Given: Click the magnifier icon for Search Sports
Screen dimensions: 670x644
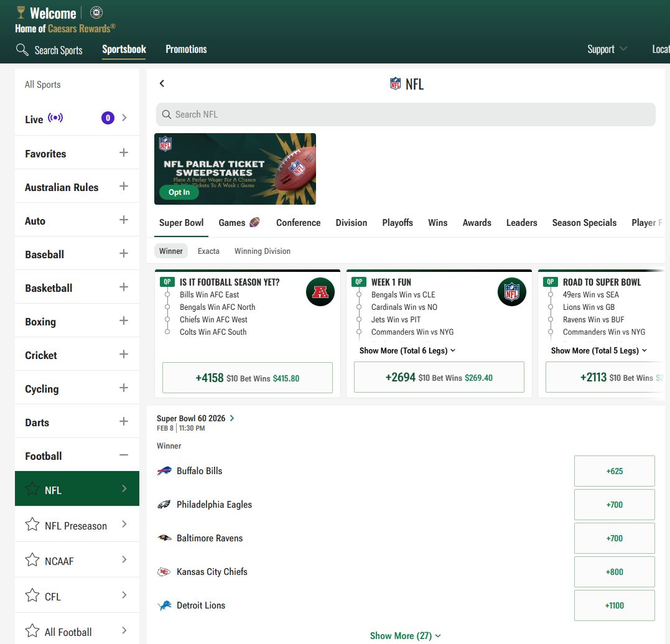Looking at the screenshot, I should [22, 50].
